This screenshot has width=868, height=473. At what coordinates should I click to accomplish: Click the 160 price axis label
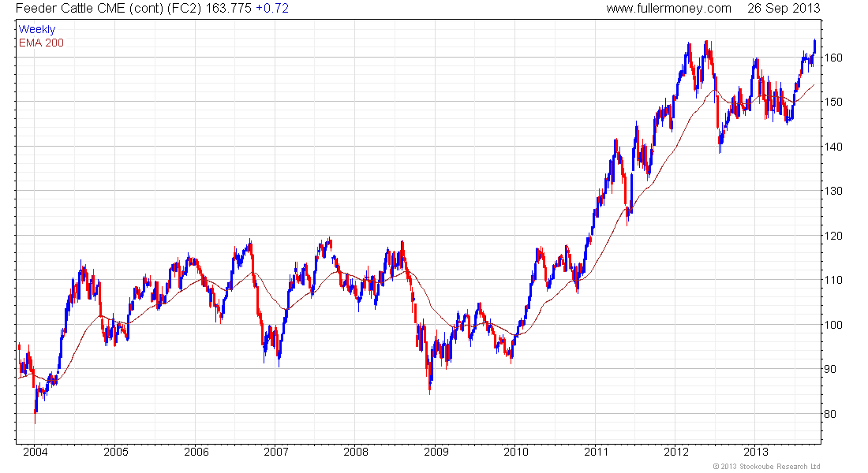833,58
